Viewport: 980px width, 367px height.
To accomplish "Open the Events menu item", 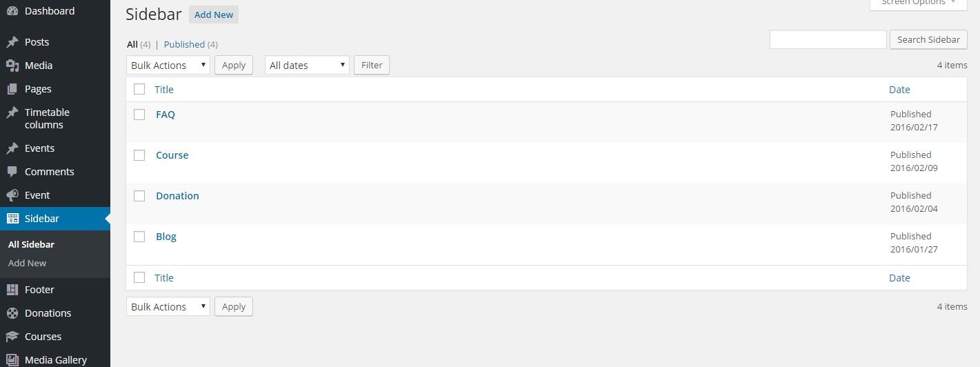I will click(x=39, y=148).
